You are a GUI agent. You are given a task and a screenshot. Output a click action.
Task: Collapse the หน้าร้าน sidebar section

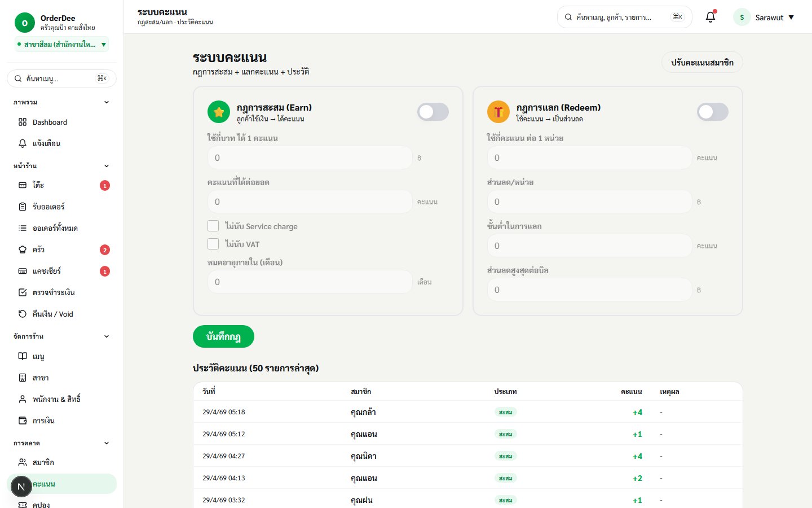[x=107, y=166]
